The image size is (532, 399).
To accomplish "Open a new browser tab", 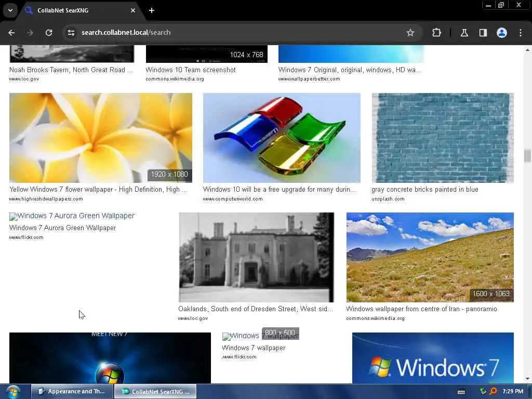I will (x=152, y=10).
